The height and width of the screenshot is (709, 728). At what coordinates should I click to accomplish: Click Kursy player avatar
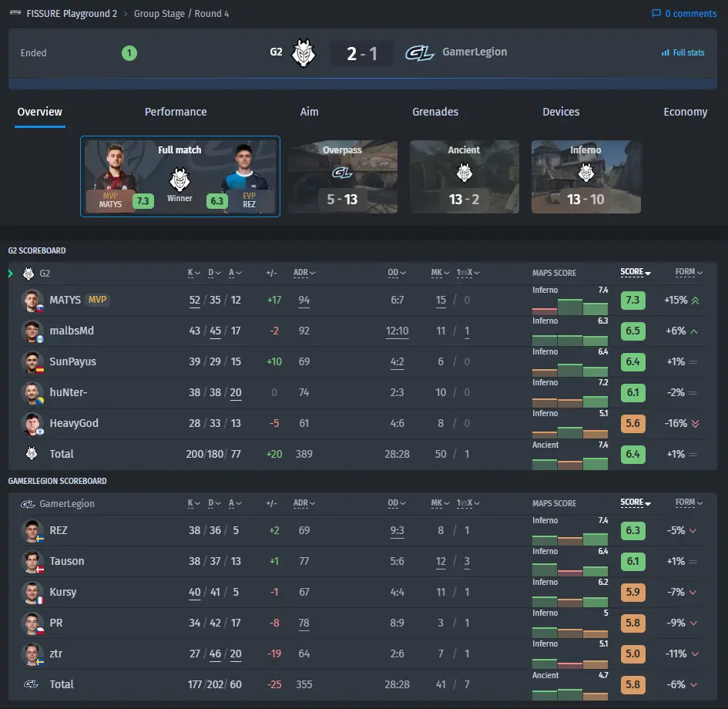tap(32, 593)
